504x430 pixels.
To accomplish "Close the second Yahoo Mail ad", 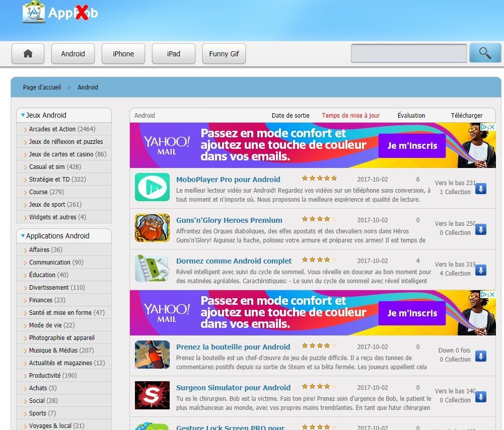I will 492,294.
